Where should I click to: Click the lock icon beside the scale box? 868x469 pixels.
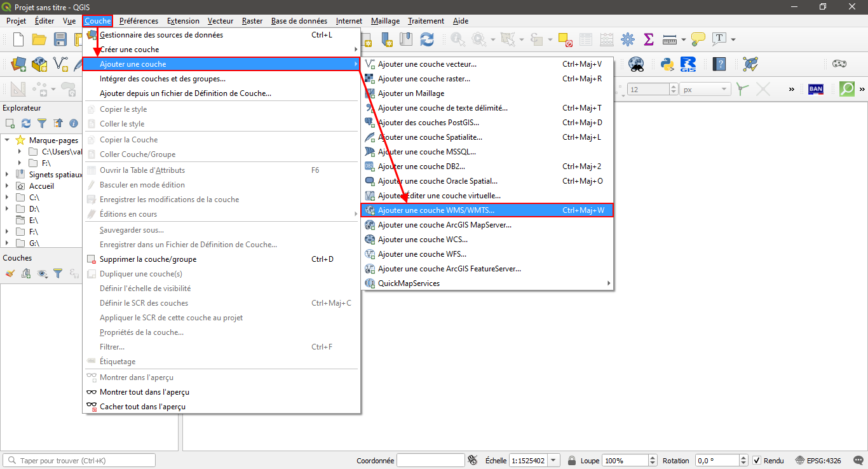click(x=572, y=461)
